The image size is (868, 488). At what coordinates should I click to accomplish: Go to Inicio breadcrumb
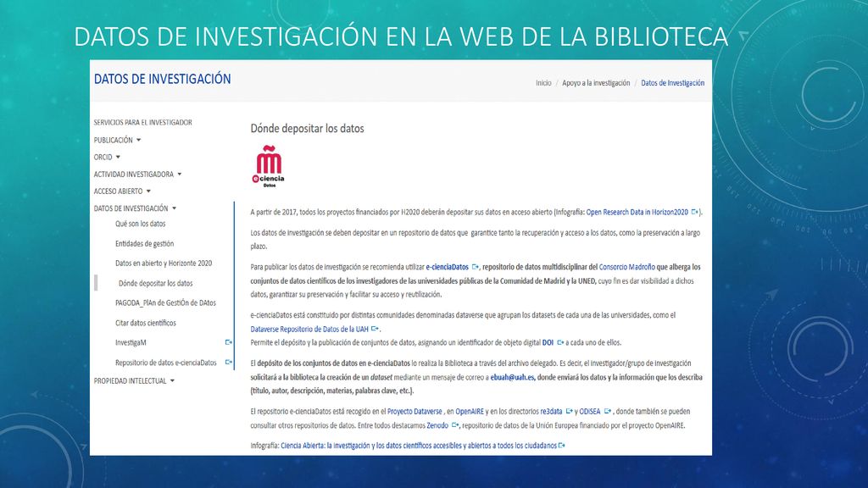pos(543,83)
